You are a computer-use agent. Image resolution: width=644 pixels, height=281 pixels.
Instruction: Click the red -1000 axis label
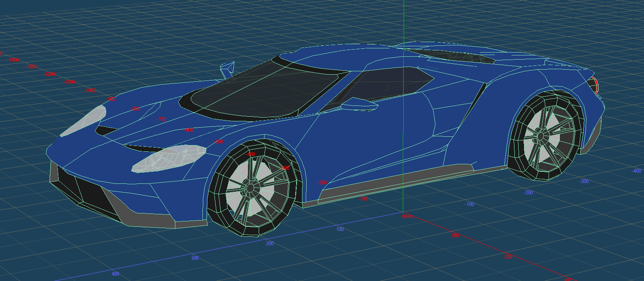(91, 90)
